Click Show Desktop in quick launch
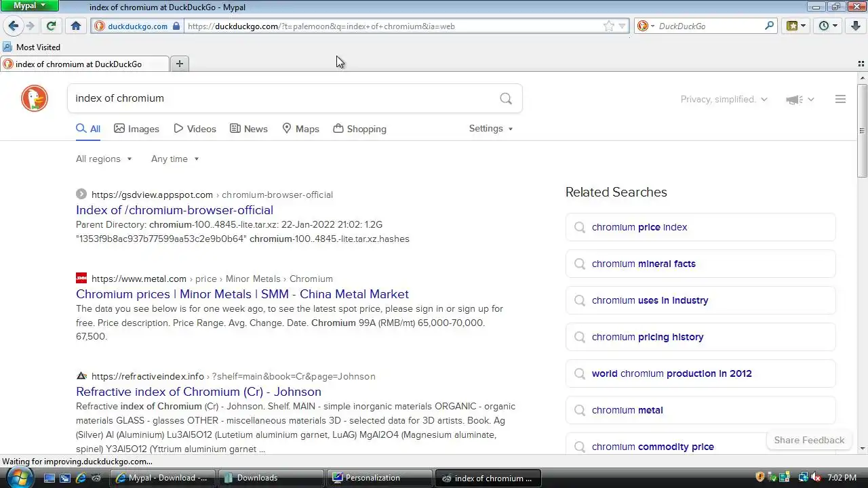The height and width of the screenshot is (488, 868). (x=50, y=478)
